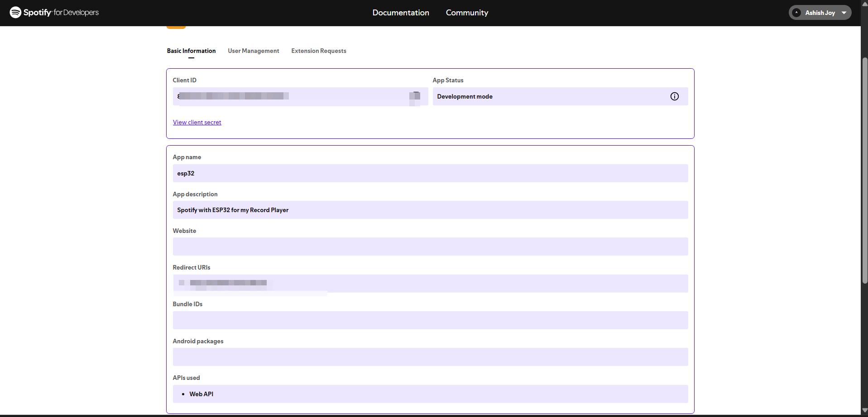Click the App name field with esp32
The image size is (868, 417).
point(430,173)
